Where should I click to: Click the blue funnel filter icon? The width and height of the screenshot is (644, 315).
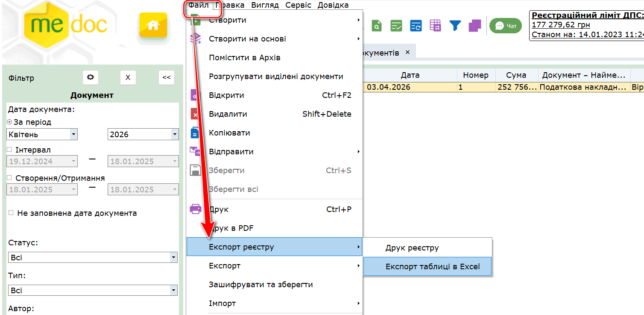[455, 26]
